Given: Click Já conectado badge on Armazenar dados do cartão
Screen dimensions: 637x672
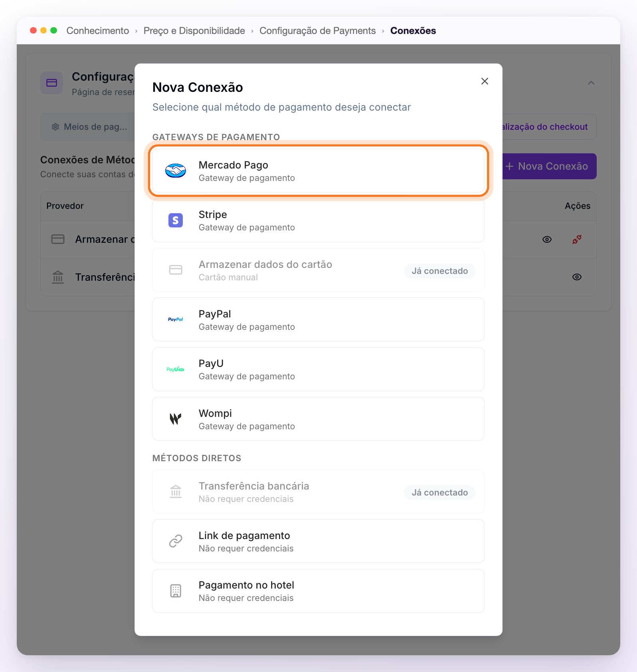Looking at the screenshot, I should pos(440,271).
